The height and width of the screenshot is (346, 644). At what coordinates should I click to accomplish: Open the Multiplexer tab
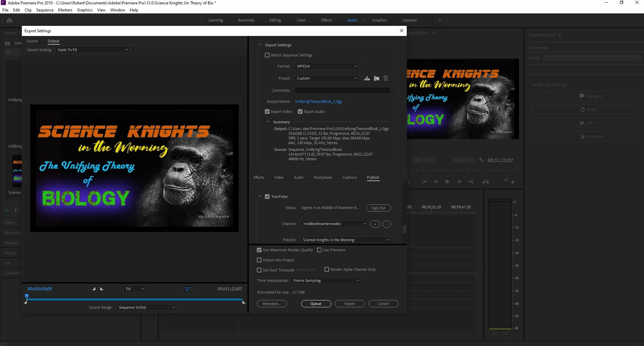pyautogui.click(x=323, y=177)
